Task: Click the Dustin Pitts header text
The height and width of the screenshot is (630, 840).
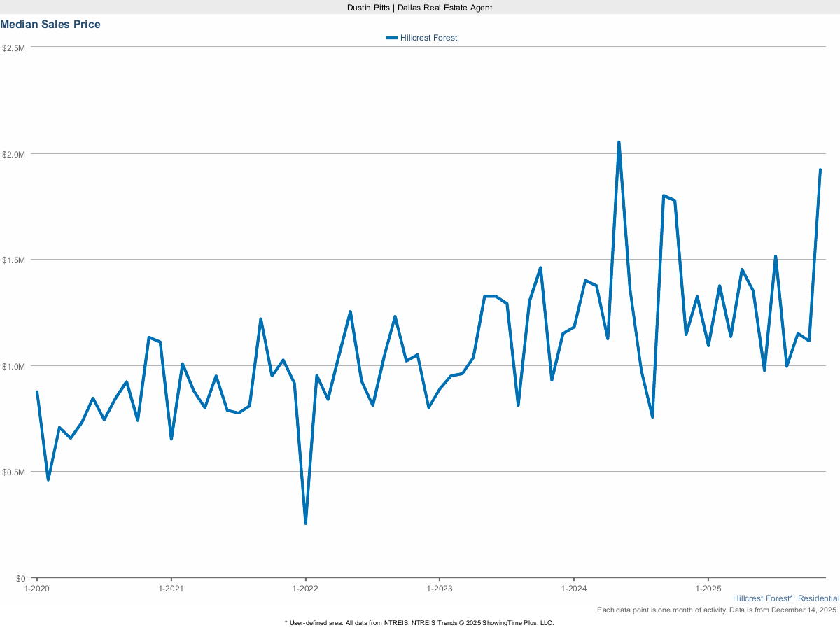Action: (419, 8)
